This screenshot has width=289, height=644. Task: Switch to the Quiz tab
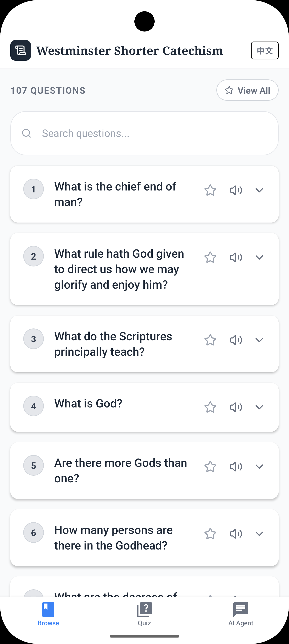pos(144,614)
